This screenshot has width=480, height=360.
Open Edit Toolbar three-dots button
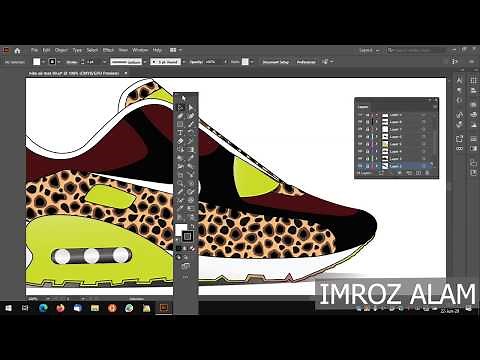(x=186, y=277)
